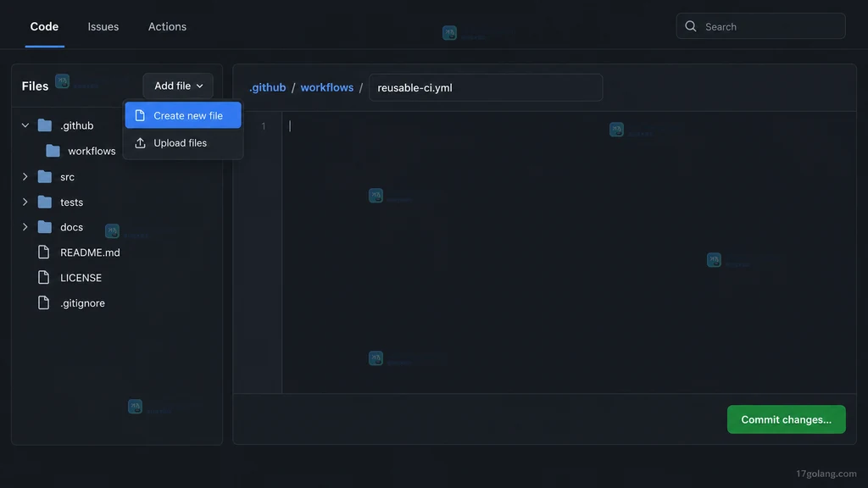Switch to the Issues tab

pyautogui.click(x=103, y=26)
